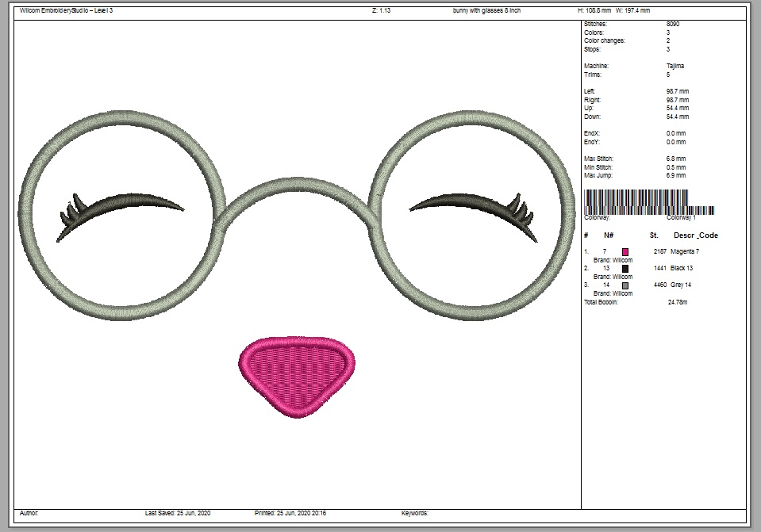Click the Stitches count value 8090
The width and height of the screenshot is (761, 532).
click(x=673, y=25)
